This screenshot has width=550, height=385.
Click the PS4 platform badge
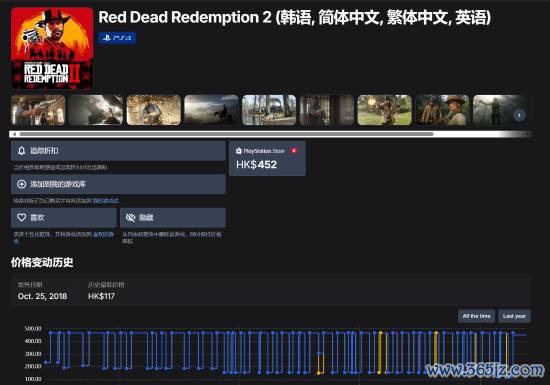click(x=117, y=38)
